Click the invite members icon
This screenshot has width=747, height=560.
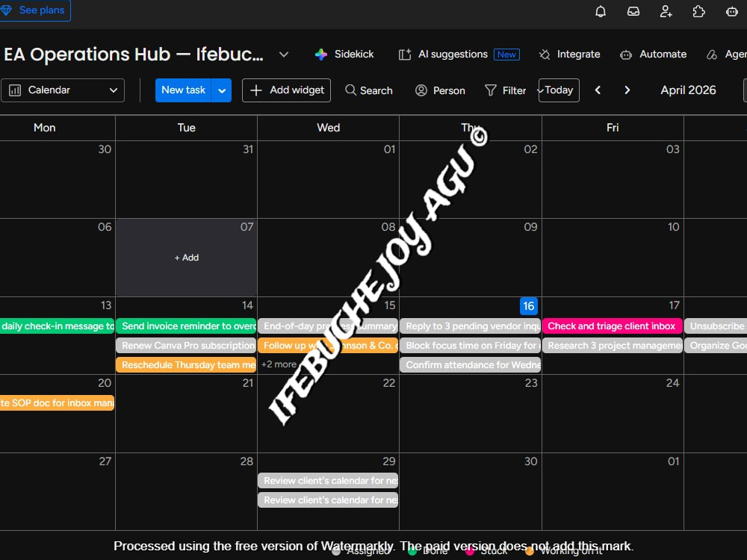click(x=666, y=11)
